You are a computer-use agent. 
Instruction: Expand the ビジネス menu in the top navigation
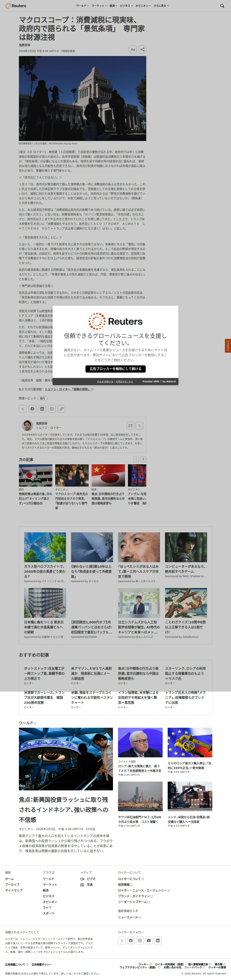tap(126, 6)
